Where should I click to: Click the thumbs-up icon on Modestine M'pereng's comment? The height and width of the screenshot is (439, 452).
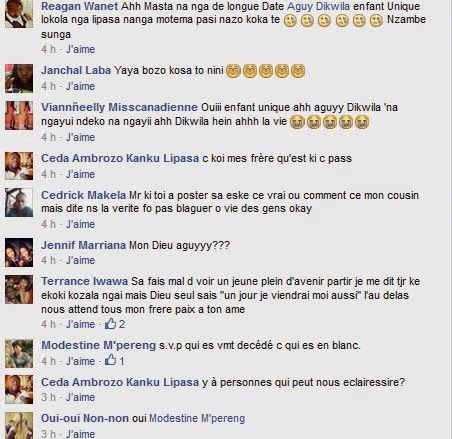point(111,360)
